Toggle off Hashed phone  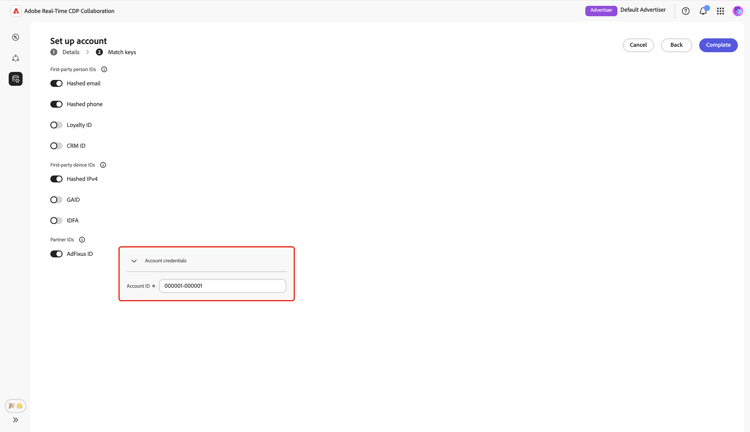[56, 104]
